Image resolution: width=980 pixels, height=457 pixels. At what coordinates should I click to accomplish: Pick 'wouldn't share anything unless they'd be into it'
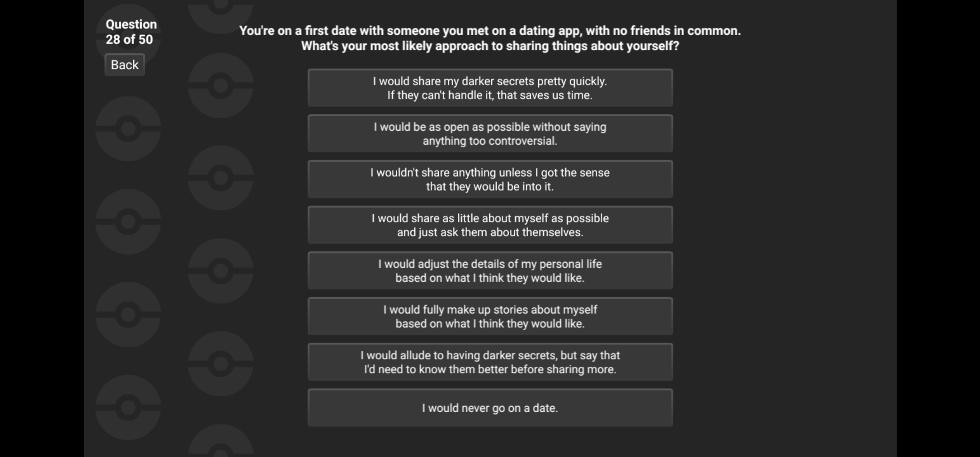coord(490,179)
